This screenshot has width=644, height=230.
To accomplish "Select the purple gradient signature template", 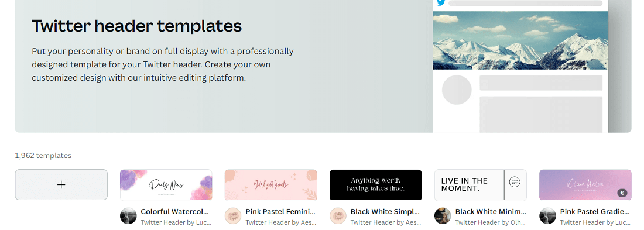I will click(585, 185).
